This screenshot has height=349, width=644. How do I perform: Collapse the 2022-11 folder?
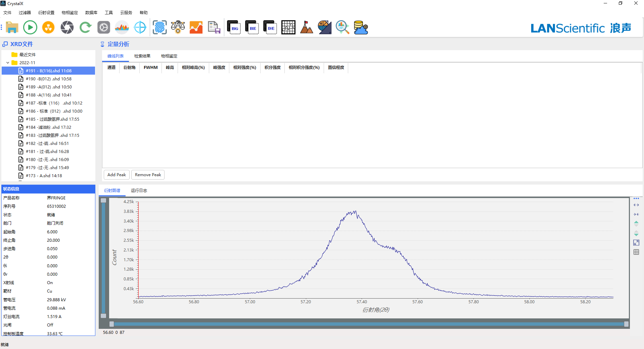[8, 63]
